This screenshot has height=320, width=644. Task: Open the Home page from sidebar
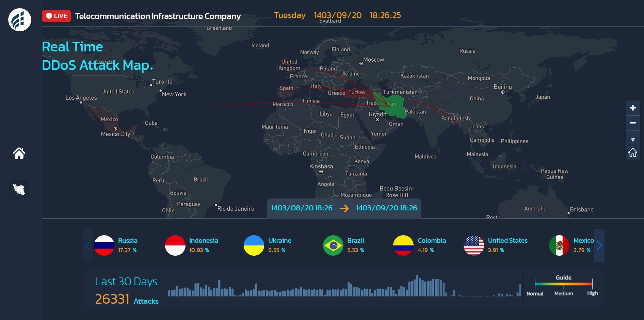[19, 154]
